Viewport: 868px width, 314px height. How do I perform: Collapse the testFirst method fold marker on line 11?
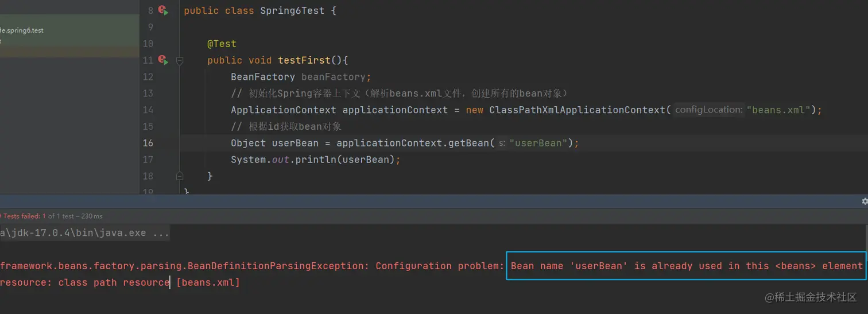point(179,60)
